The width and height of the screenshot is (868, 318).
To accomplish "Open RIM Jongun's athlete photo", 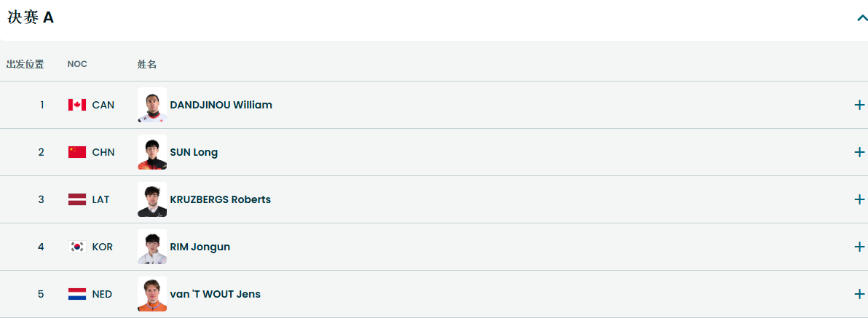I will coord(152,247).
